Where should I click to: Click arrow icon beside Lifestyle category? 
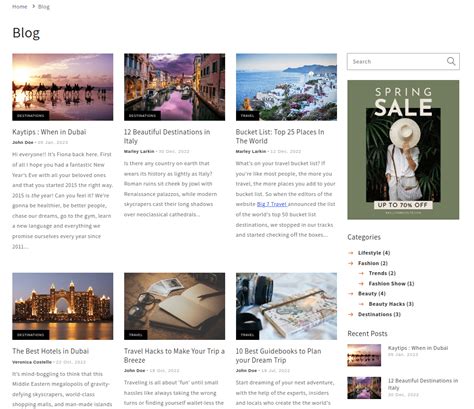(x=350, y=253)
